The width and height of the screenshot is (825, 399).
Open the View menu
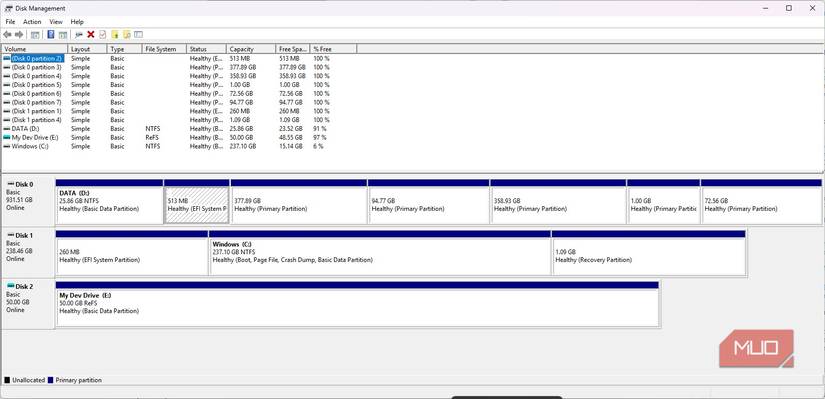click(56, 22)
